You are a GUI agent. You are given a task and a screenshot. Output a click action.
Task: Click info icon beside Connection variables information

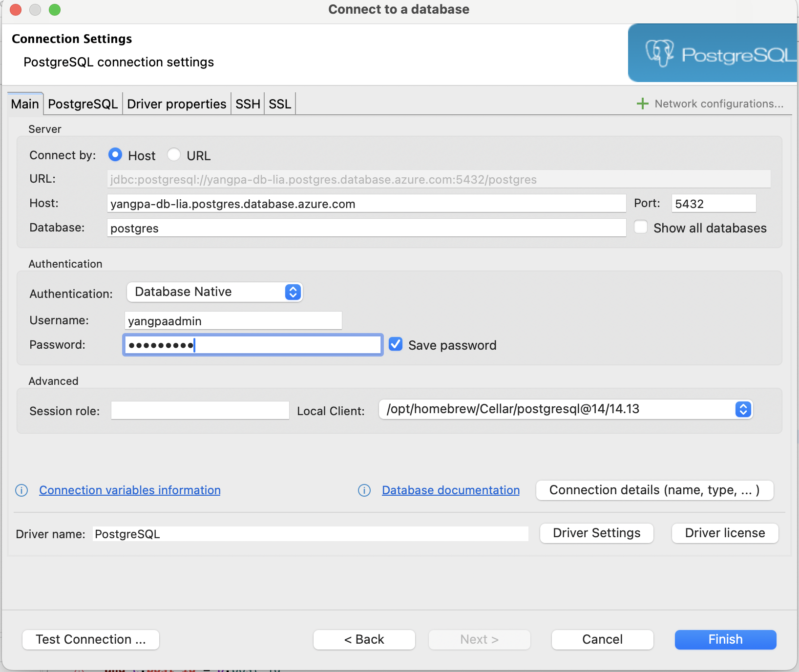pos(21,490)
